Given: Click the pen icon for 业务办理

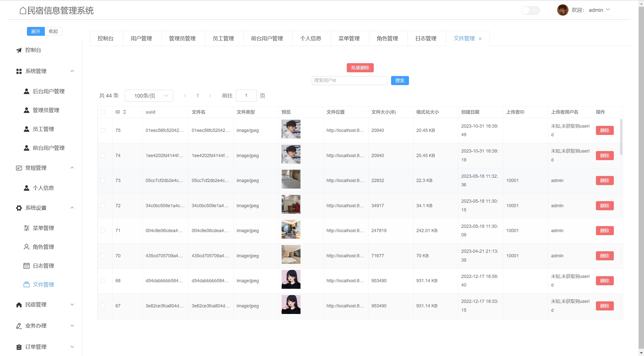Looking at the screenshot, I should click(19, 326).
